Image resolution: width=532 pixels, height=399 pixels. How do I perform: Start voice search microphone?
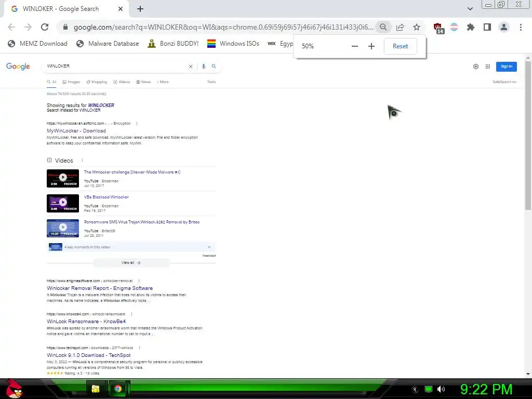[204, 66]
